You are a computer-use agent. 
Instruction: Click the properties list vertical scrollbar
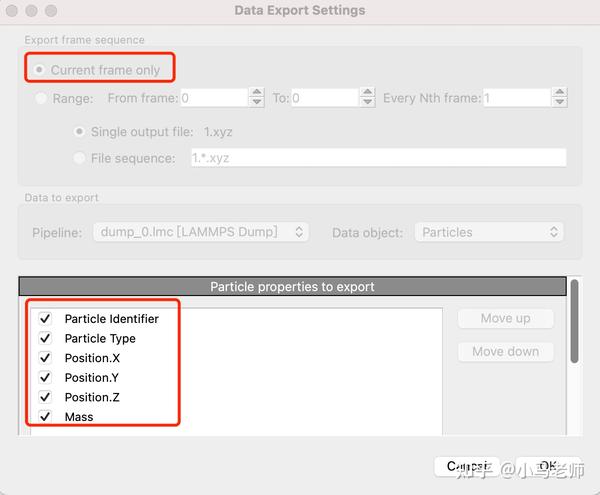575,322
